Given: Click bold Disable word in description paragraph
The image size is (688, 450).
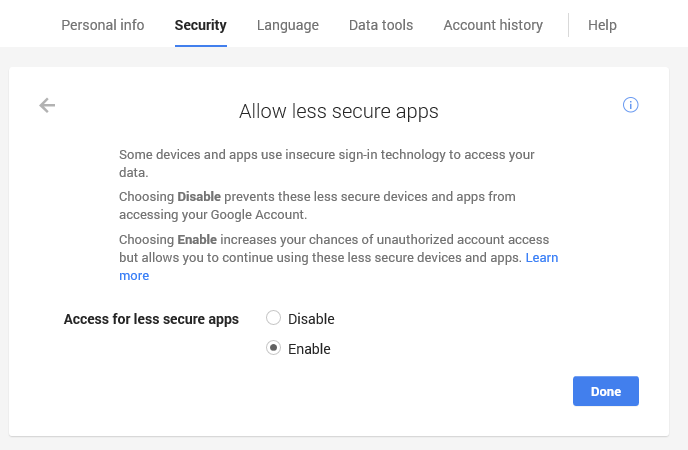Looking at the screenshot, I should coord(199,196).
